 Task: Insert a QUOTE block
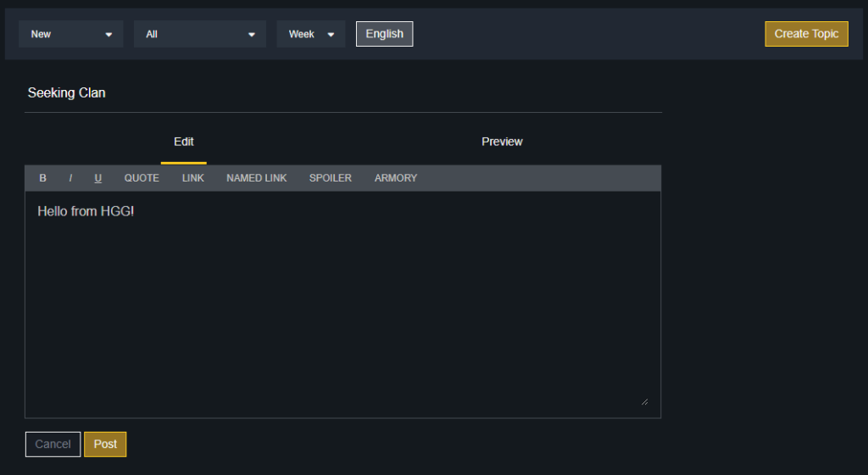pyautogui.click(x=142, y=178)
